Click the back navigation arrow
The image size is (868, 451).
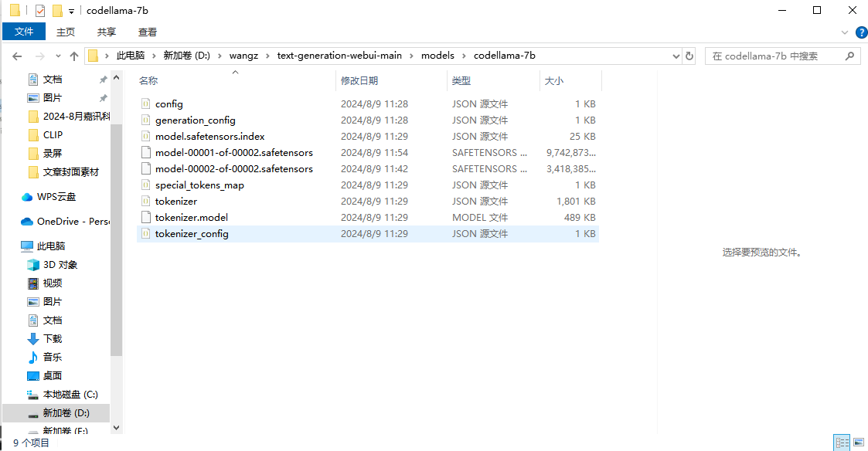point(17,55)
